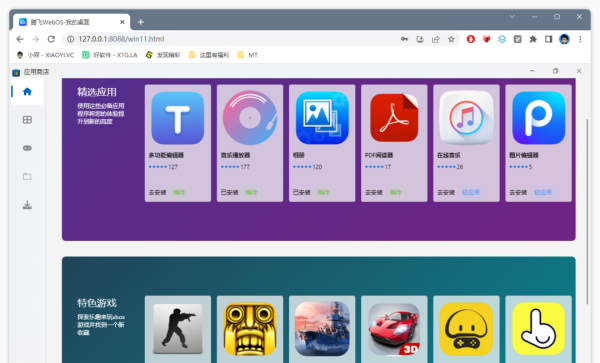600x363 pixels.
Task: Open the Counter-Strike soldier game thumbnail
Action: [x=178, y=329]
